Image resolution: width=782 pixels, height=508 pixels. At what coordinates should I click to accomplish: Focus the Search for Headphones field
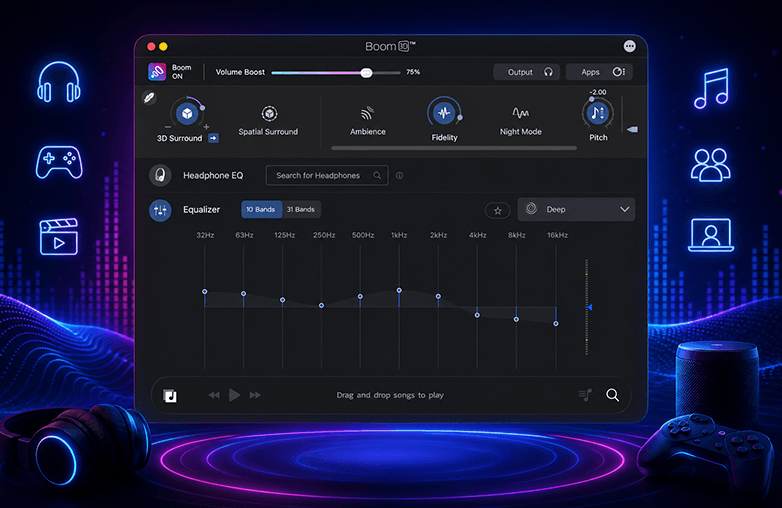click(327, 175)
